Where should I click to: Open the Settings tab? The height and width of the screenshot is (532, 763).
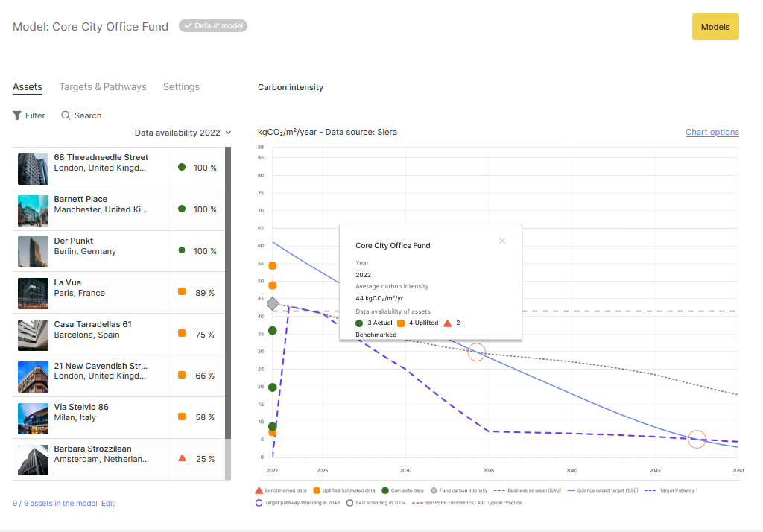pos(181,87)
